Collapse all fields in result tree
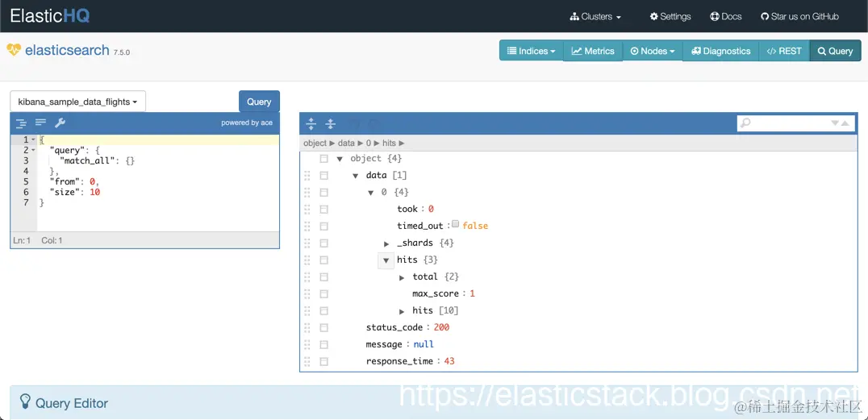The width and height of the screenshot is (868, 420). (x=331, y=123)
